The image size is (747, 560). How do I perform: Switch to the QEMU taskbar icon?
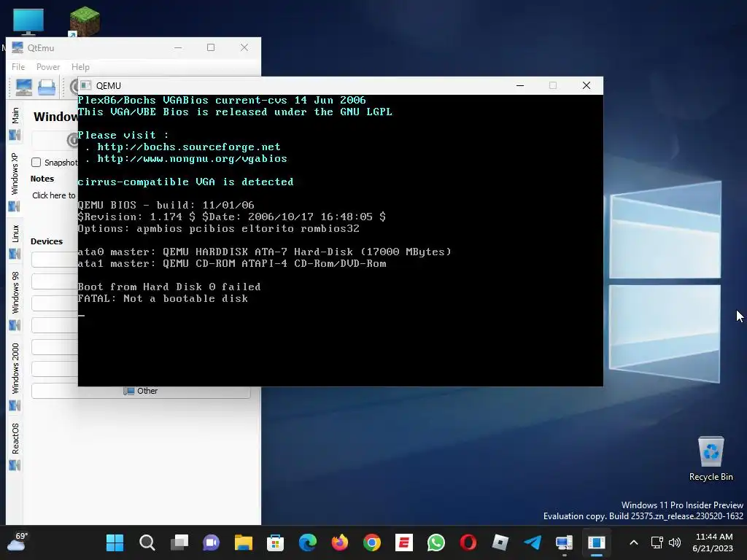597,542
